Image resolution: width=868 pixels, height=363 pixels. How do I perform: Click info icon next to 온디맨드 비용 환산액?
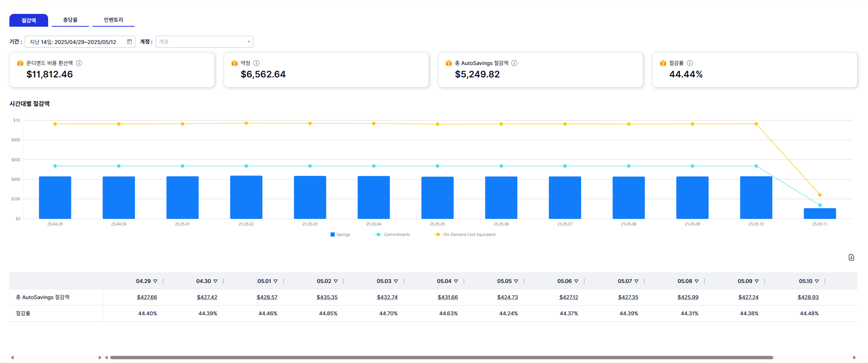(x=79, y=63)
